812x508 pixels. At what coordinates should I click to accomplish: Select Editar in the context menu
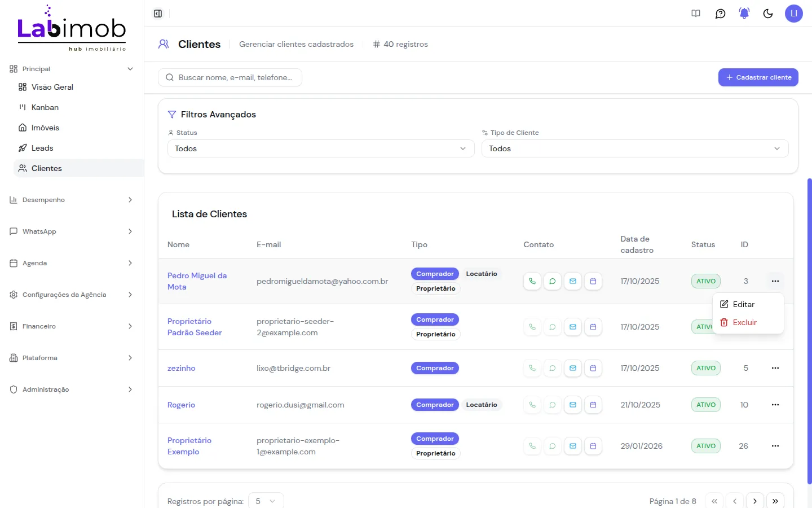tap(748, 304)
